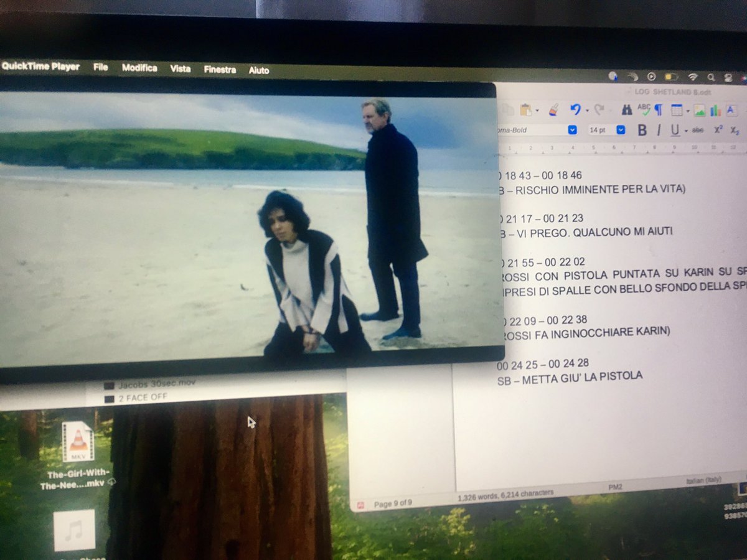This screenshot has height=560, width=747.
Task: Open the Finestra menu in the menu bar
Action: click(x=219, y=70)
